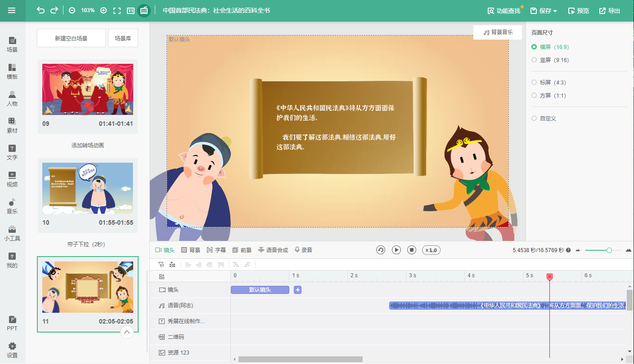
Task: Stop the timeline playback
Action: [412, 250]
